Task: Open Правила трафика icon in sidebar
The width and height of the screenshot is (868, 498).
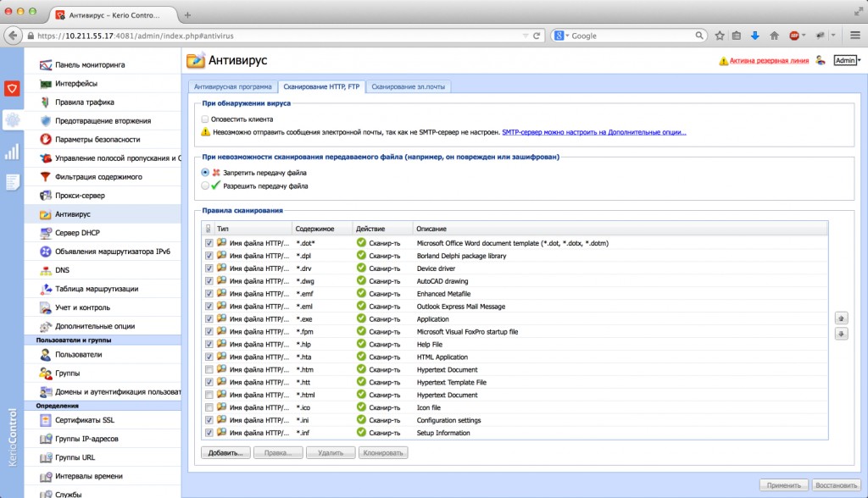Action: [46, 102]
